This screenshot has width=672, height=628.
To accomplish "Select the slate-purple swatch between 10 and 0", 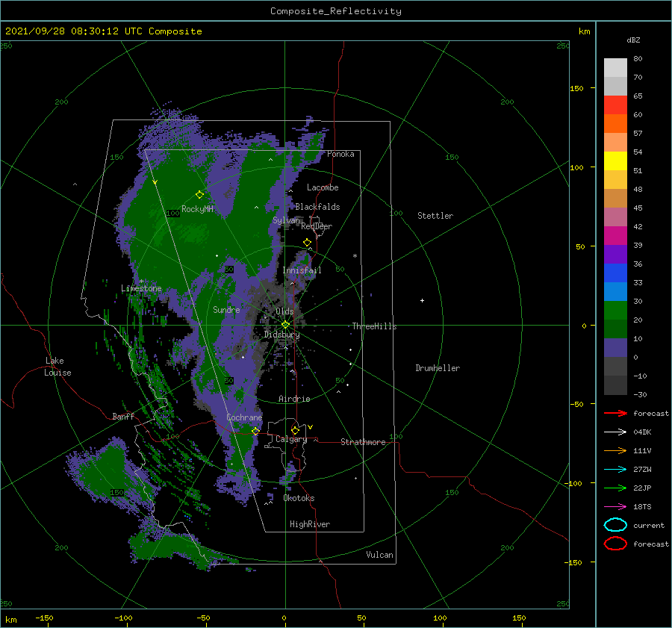I will tap(615, 348).
